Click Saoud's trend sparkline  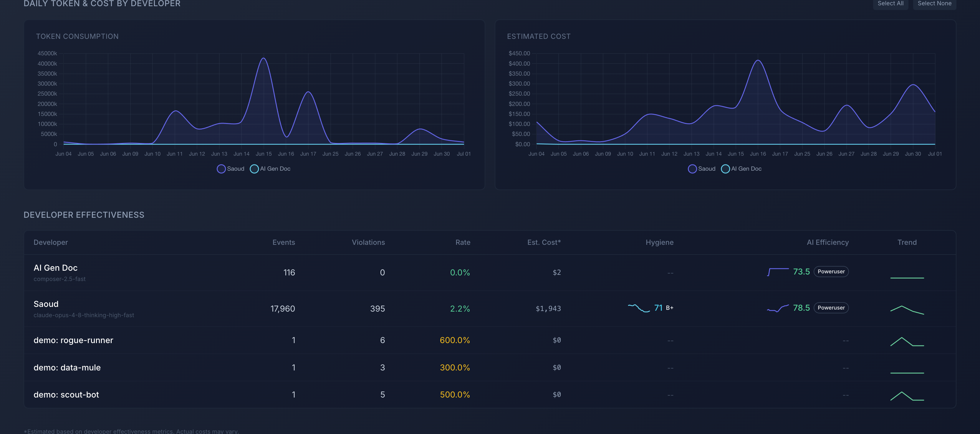pyautogui.click(x=907, y=310)
